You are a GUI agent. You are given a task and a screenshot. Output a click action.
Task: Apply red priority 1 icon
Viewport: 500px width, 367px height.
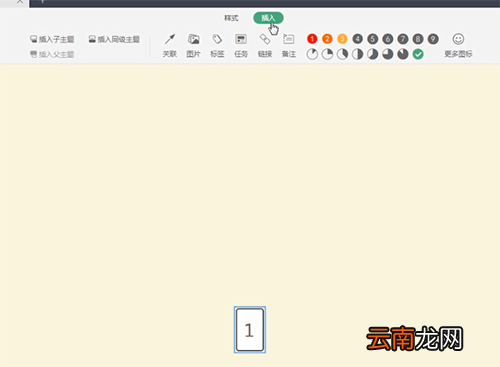tap(312, 39)
